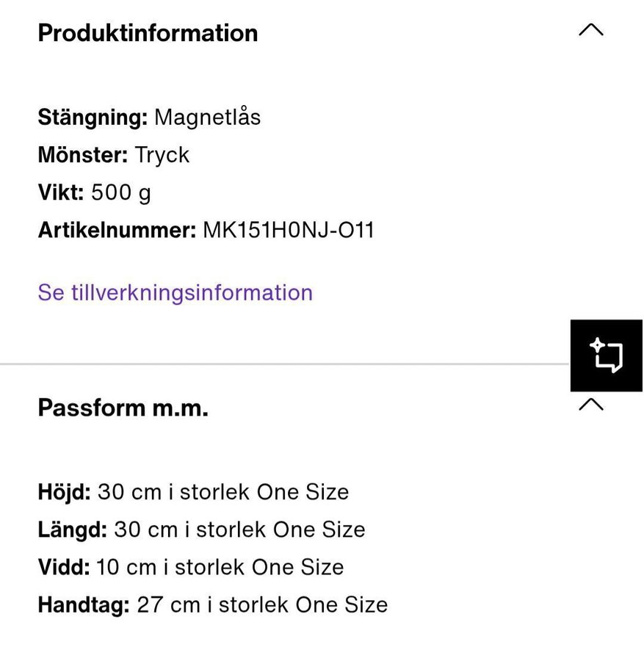Click the Passform m.m. heading
The height and width of the screenshot is (661, 644).
(123, 407)
